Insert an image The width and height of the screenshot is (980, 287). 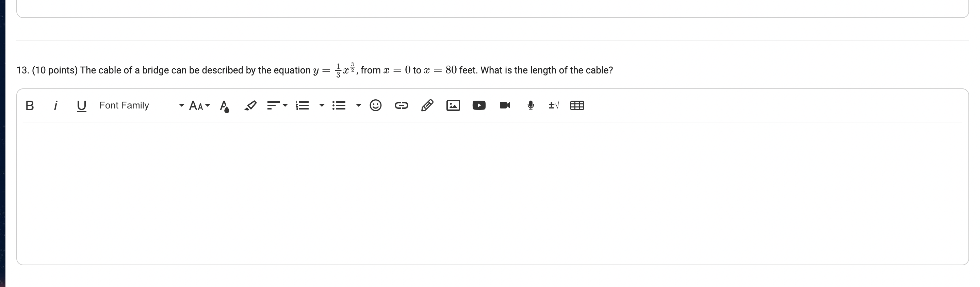pos(453,105)
